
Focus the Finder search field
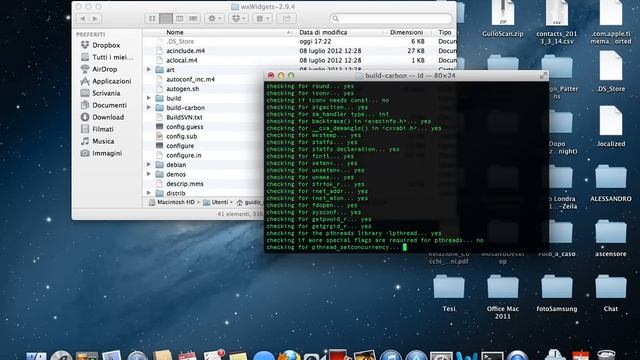[x=391, y=18]
